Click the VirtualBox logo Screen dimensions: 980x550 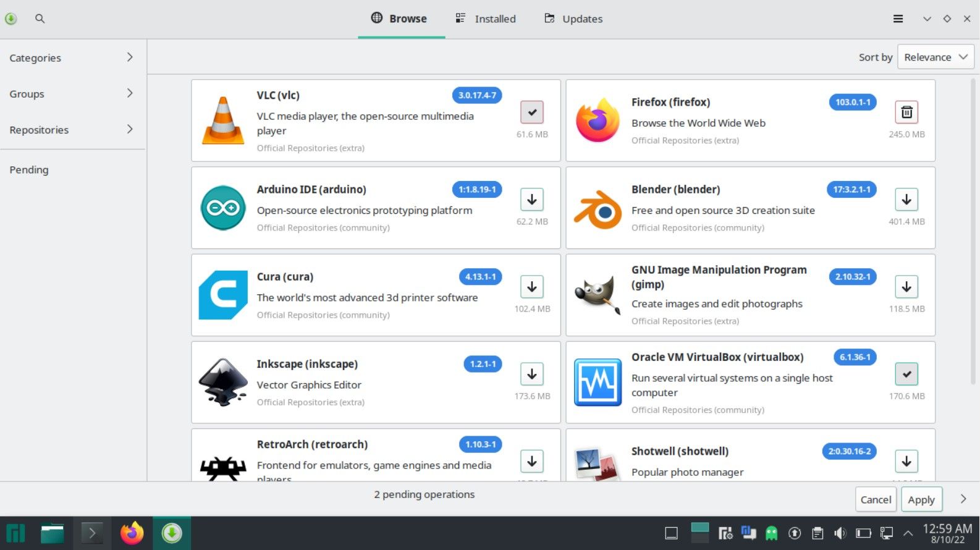click(598, 382)
